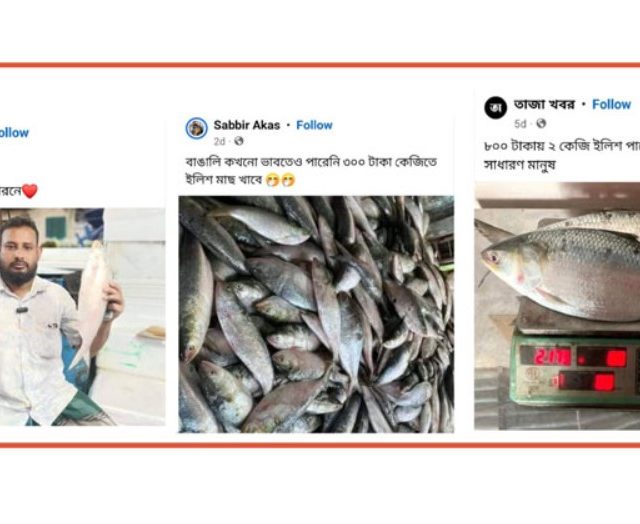Click the তাজা খবর page name
This screenshot has height=524, width=640.
click(544, 104)
